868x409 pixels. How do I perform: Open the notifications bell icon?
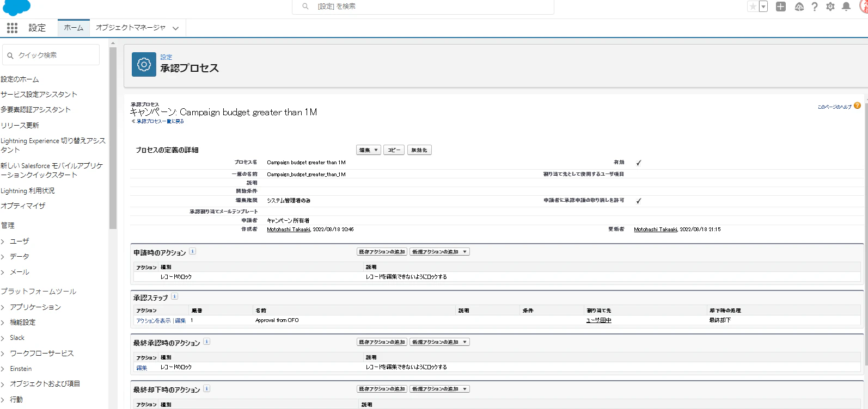[x=846, y=7]
